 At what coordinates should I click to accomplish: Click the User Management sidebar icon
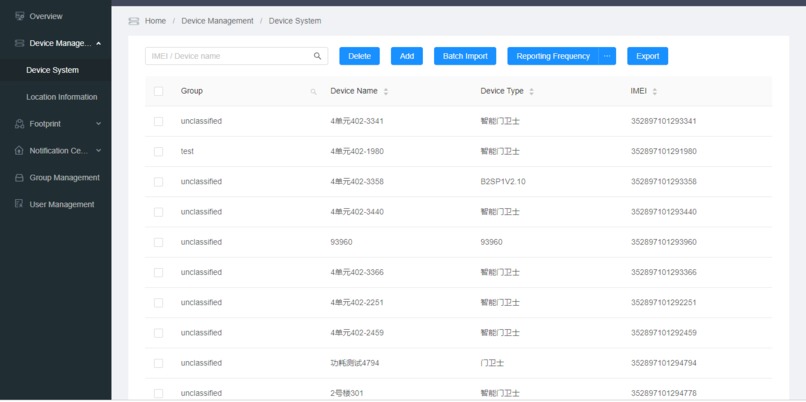coord(20,204)
